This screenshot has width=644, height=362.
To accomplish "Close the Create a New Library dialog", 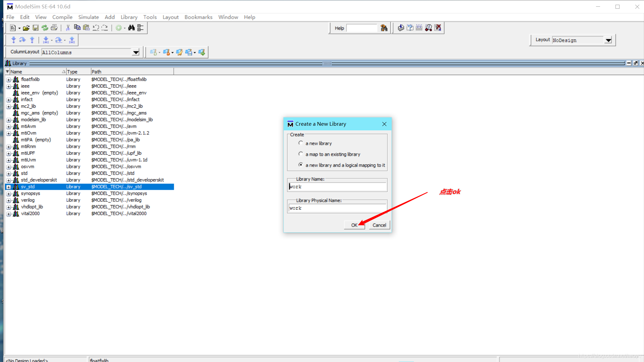I will pos(384,124).
